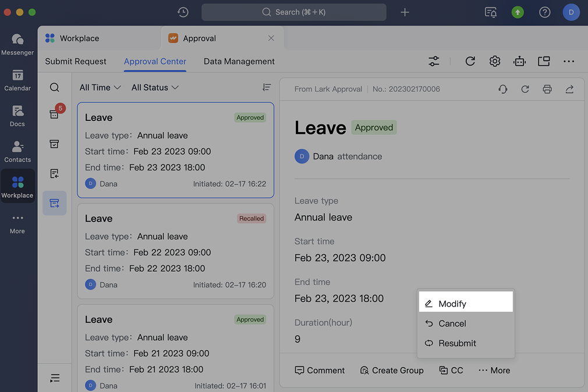Open the history clock icon
This screenshot has width=588, height=392.
click(x=183, y=12)
